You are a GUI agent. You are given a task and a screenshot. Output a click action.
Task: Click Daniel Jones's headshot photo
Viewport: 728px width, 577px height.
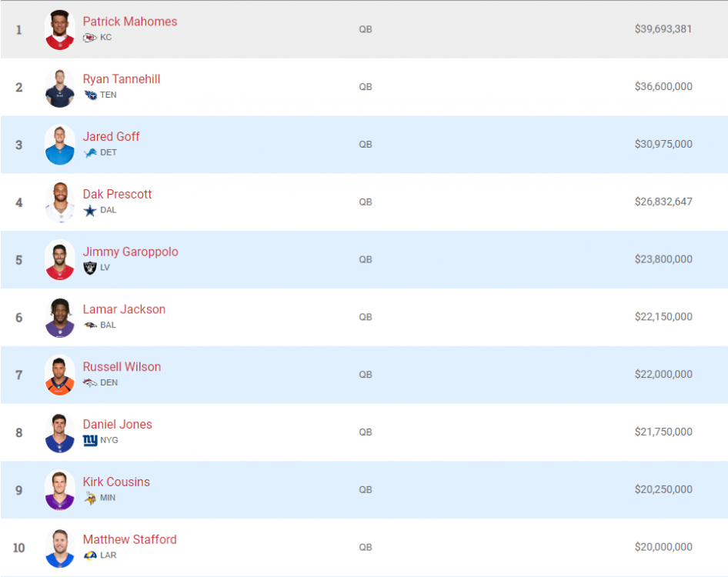pos(60,432)
